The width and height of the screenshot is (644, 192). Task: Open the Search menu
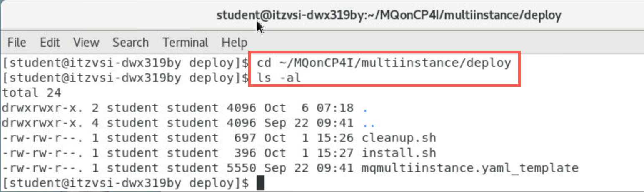pyautogui.click(x=130, y=43)
